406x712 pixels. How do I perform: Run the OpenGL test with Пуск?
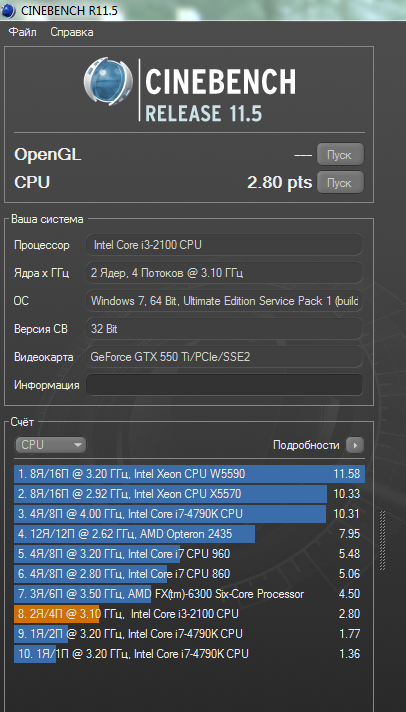pos(340,155)
